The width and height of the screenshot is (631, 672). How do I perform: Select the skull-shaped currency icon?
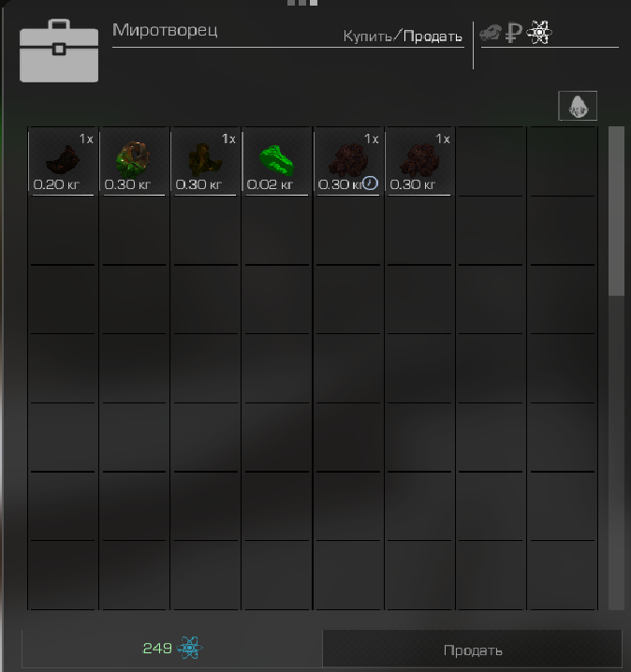(490, 33)
